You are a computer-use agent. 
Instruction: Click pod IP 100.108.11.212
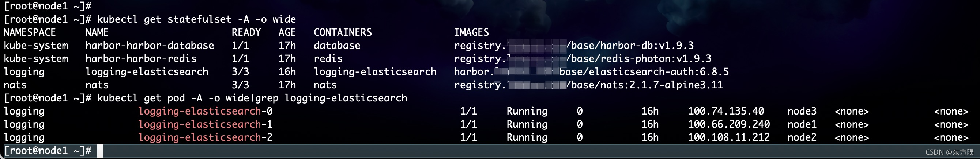pos(729,137)
